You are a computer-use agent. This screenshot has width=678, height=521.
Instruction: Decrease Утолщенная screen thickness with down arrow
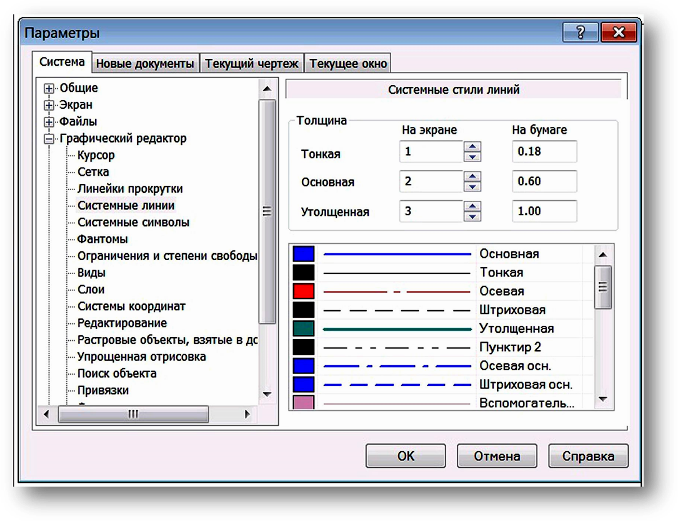473,217
